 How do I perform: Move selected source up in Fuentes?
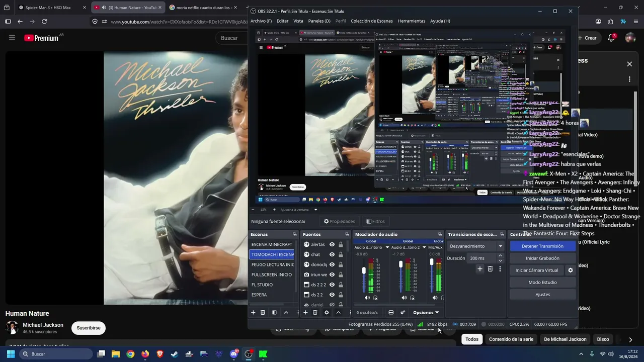338,312
